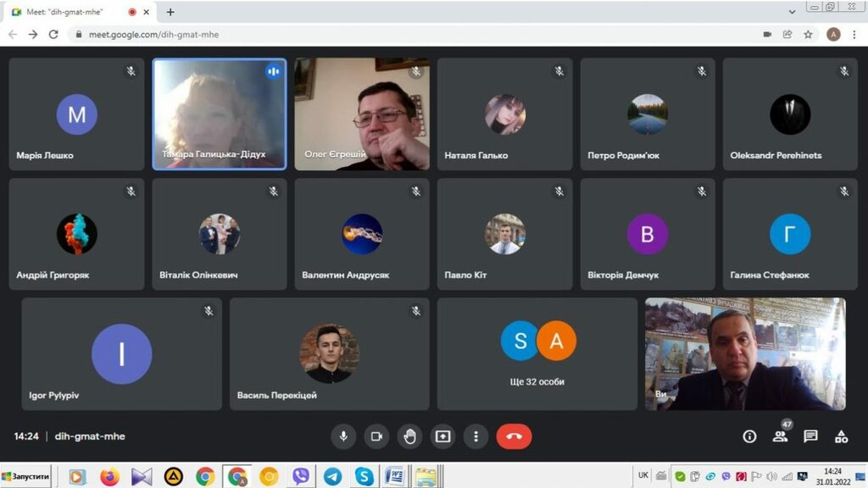Turn off the camera in Meet
The height and width of the screenshot is (488, 868).
(376, 436)
